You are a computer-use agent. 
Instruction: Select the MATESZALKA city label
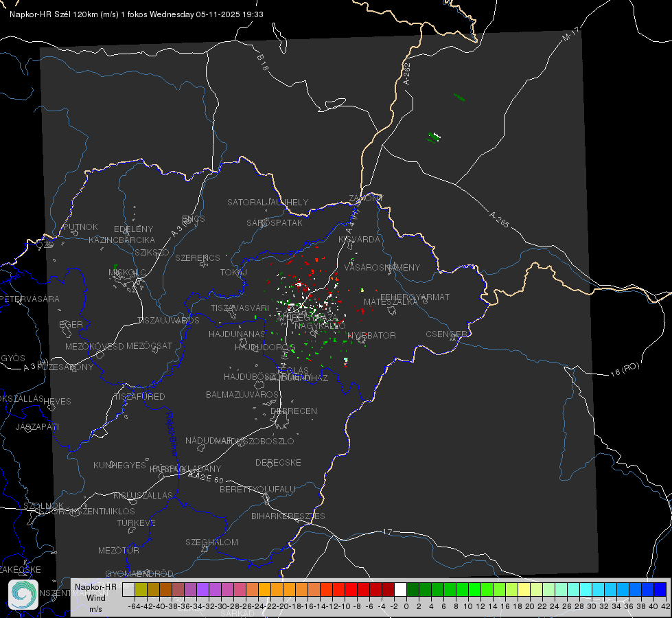click(x=391, y=302)
